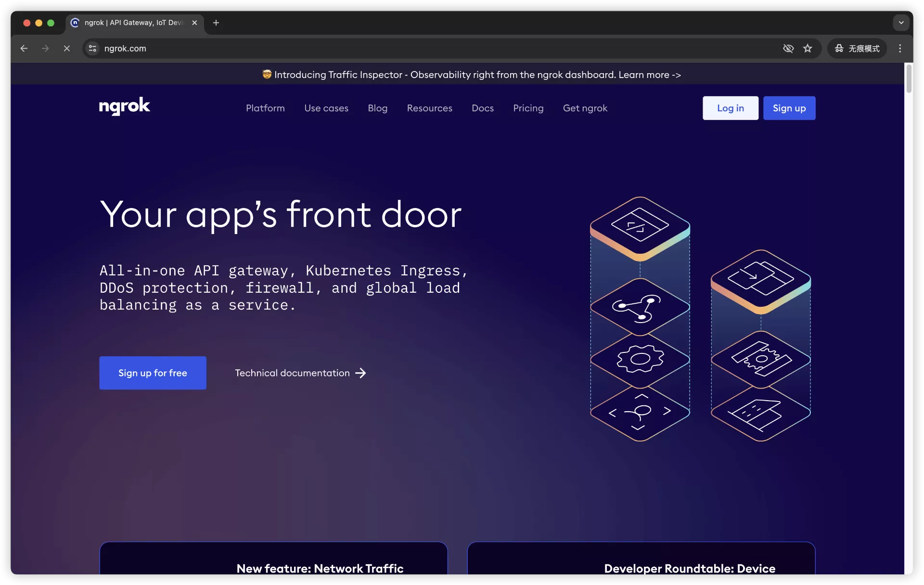Open the Traffic Inspector announcement banner
The width and height of the screenshot is (924, 585).
click(472, 75)
